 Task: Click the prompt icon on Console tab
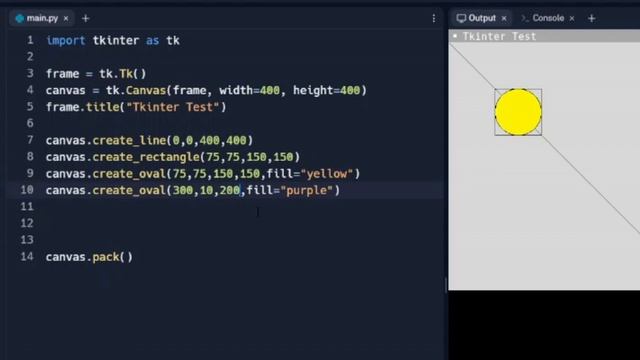coord(524,18)
